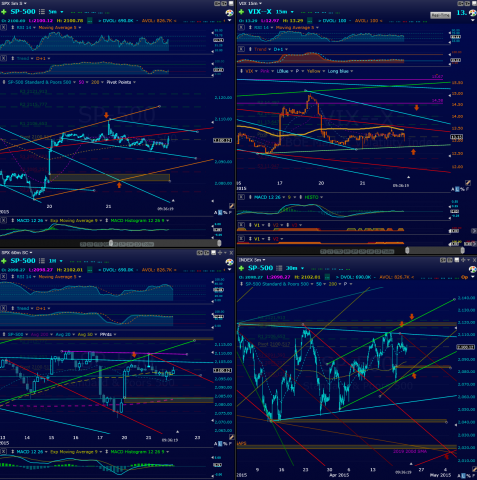
Task: Open list icon beside SP-500 in 1H chart
Action: coord(42,261)
